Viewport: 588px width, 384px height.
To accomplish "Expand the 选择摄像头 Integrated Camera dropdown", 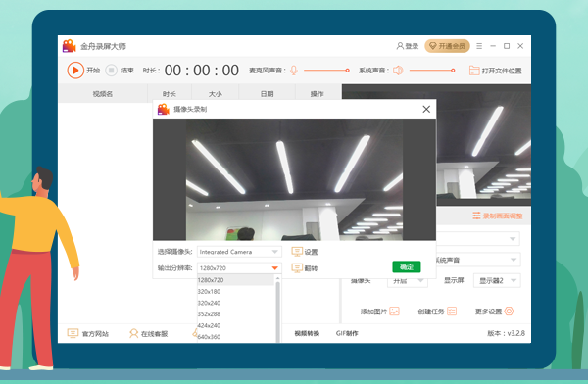I will click(x=239, y=252).
